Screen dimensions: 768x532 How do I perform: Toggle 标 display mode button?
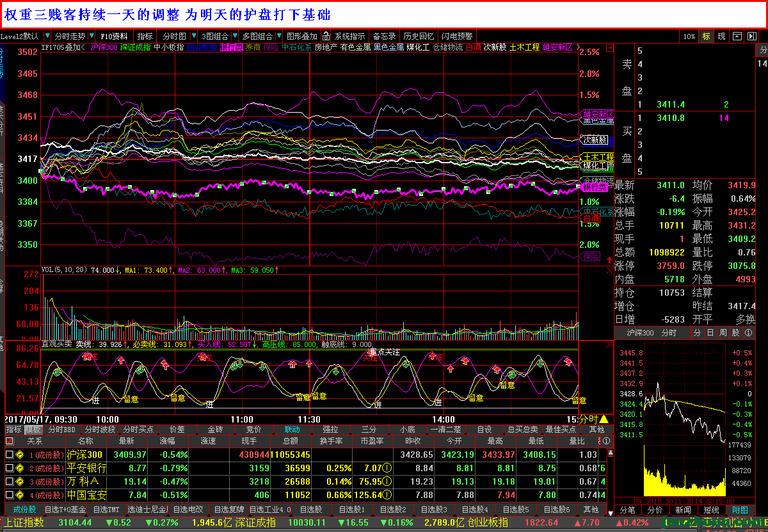[707, 36]
